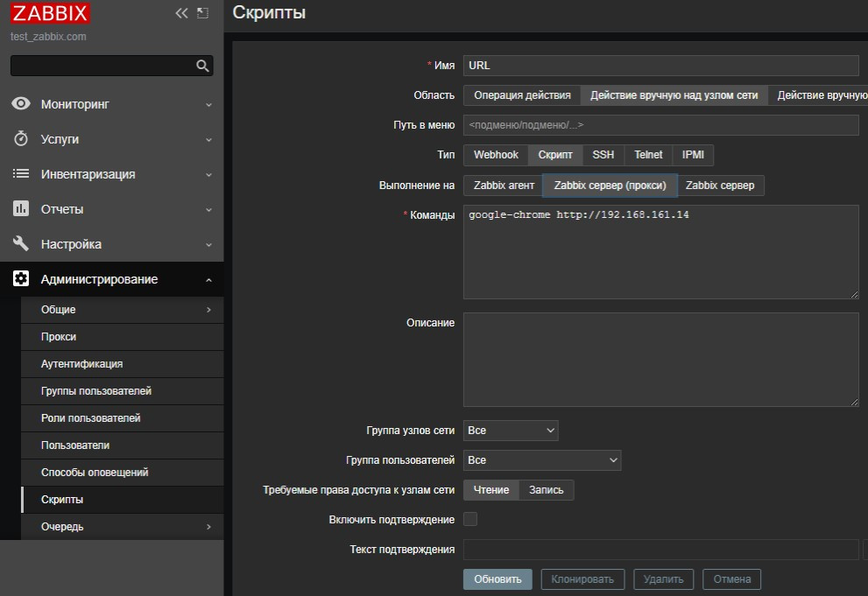
Task: Set required host access to Запись
Action: tap(547, 490)
